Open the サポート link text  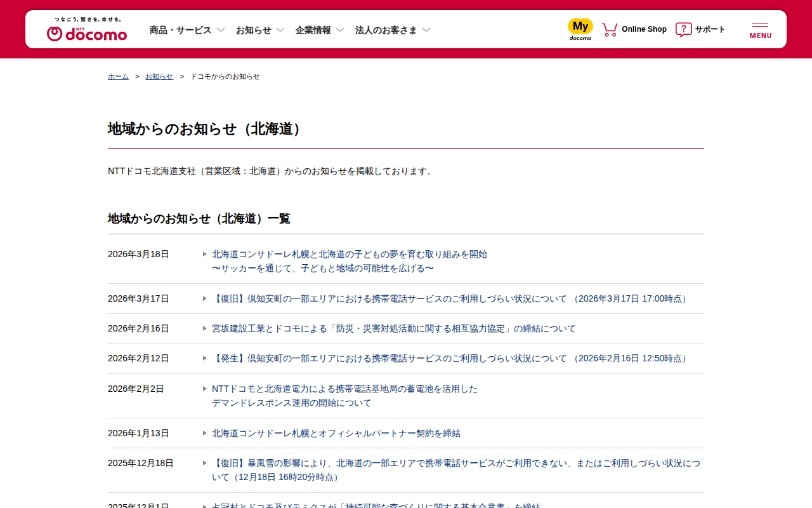click(x=710, y=29)
